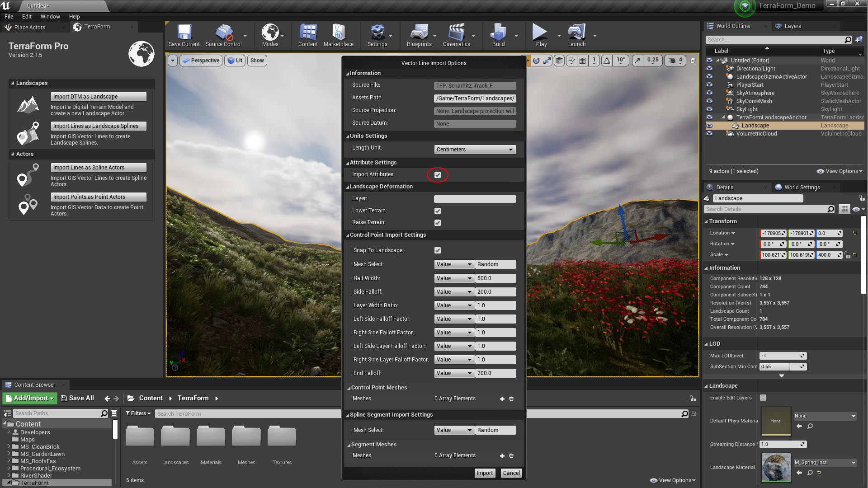
Task: Open Content toolbar icon
Action: [308, 36]
